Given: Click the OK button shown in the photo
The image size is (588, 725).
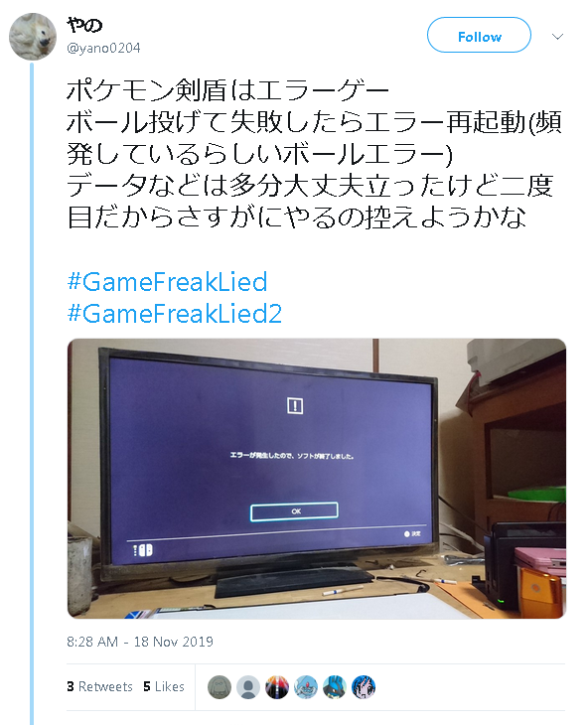Looking at the screenshot, I should click(294, 511).
